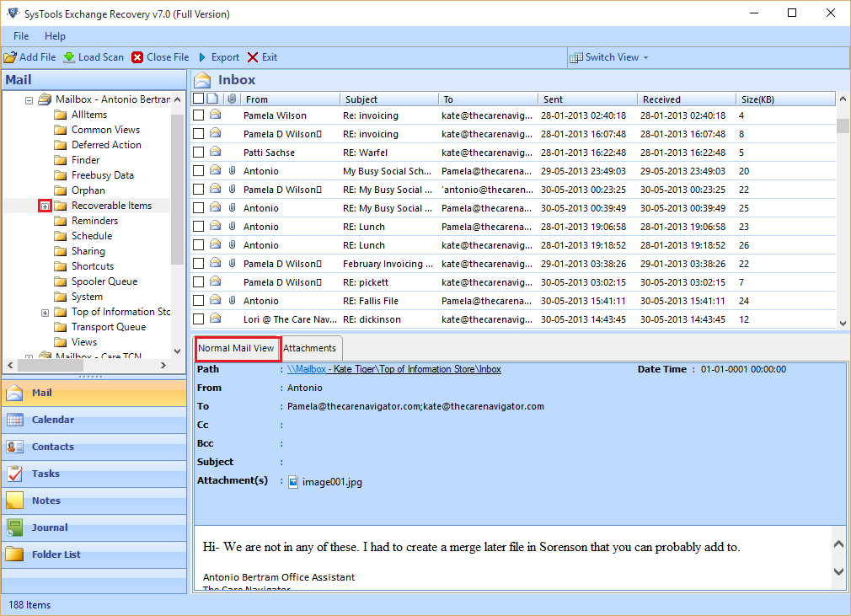The image size is (851, 616).
Task: Expand Top of Information Store folder
Action: (45, 313)
